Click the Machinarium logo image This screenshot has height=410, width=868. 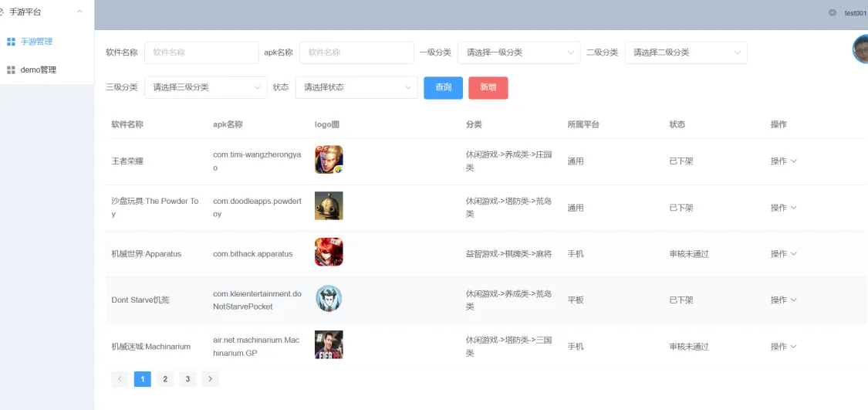[x=329, y=345]
